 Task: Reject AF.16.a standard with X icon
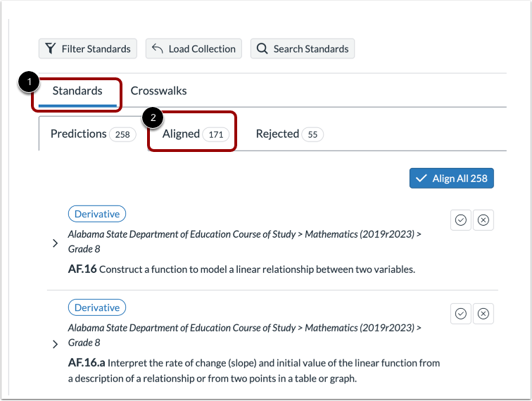pyautogui.click(x=483, y=314)
